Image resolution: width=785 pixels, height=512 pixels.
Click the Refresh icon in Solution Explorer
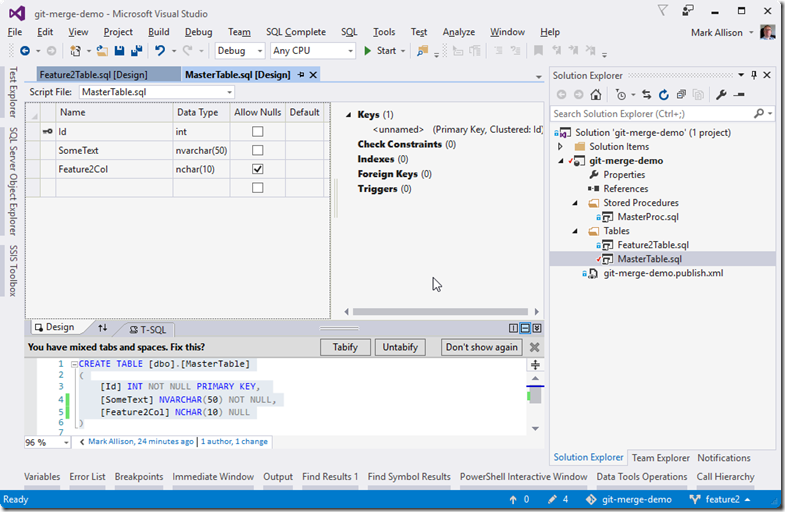(664, 95)
